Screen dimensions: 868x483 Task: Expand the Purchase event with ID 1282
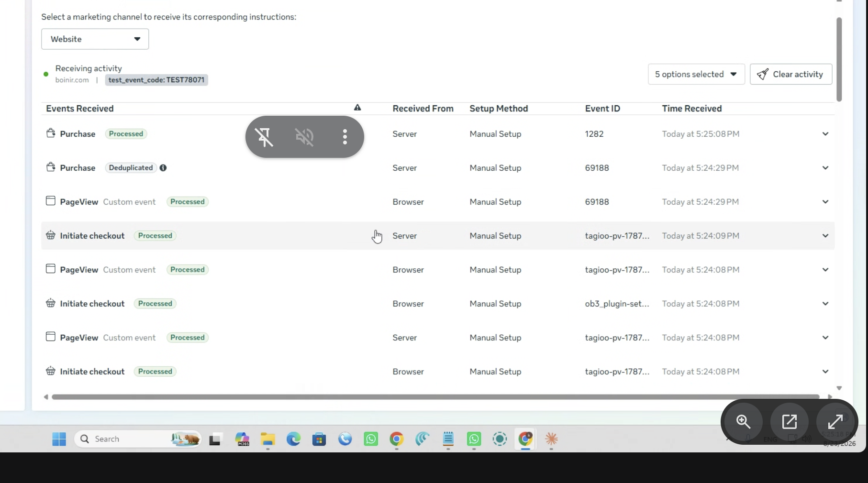pyautogui.click(x=825, y=134)
